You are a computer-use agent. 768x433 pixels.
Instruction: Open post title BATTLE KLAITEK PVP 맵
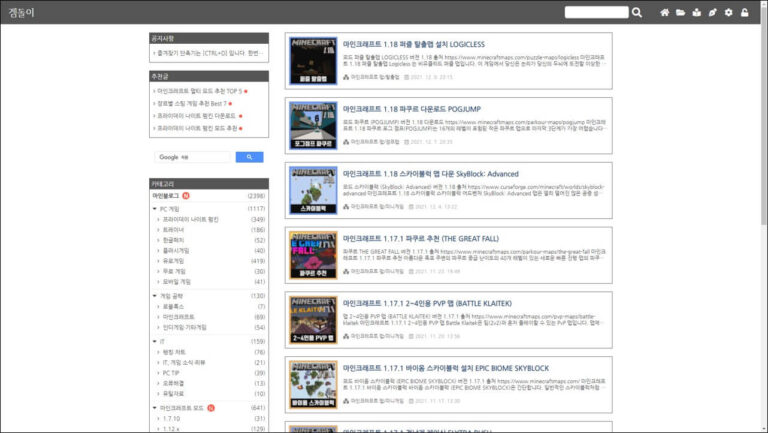(x=427, y=303)
